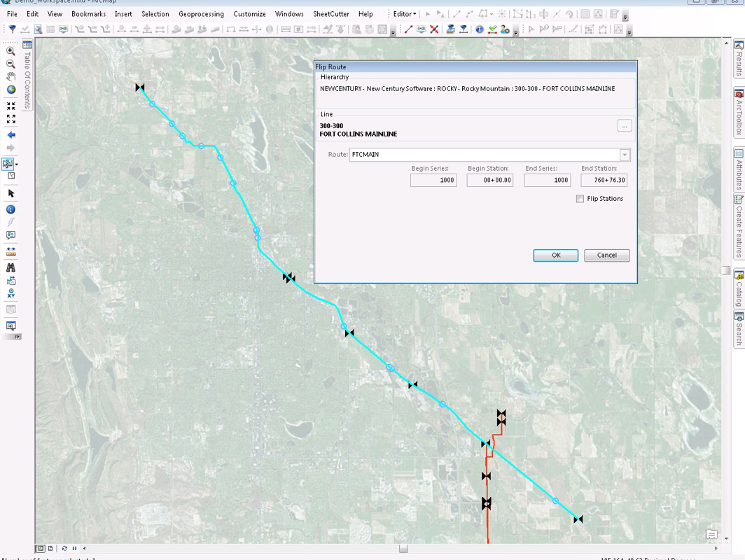This screenshot has height=560, width=745.
Task: Enable the Flip Stations checkbox
Action: pos(580,199)
